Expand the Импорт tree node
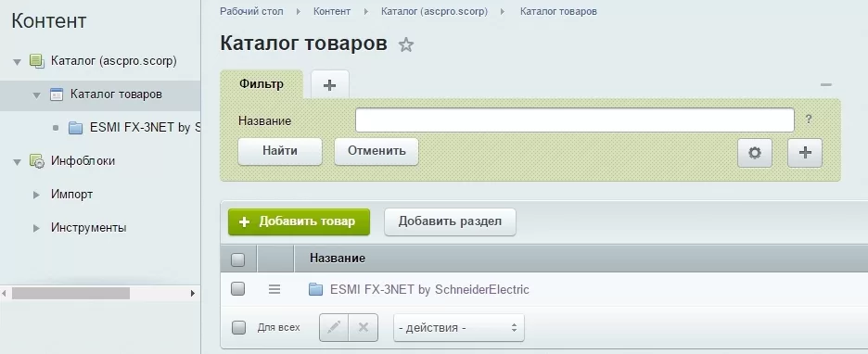Screen dimensions: 868x354 36,195
